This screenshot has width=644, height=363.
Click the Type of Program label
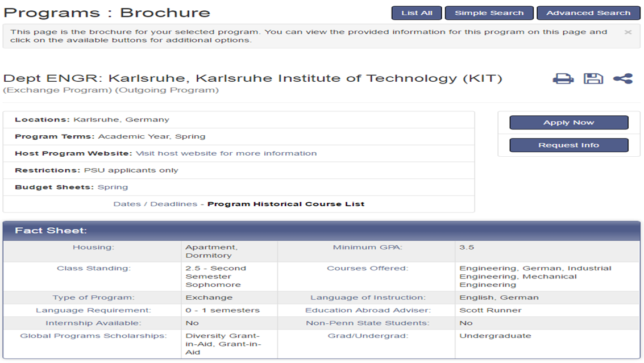(x=93, y=297)
